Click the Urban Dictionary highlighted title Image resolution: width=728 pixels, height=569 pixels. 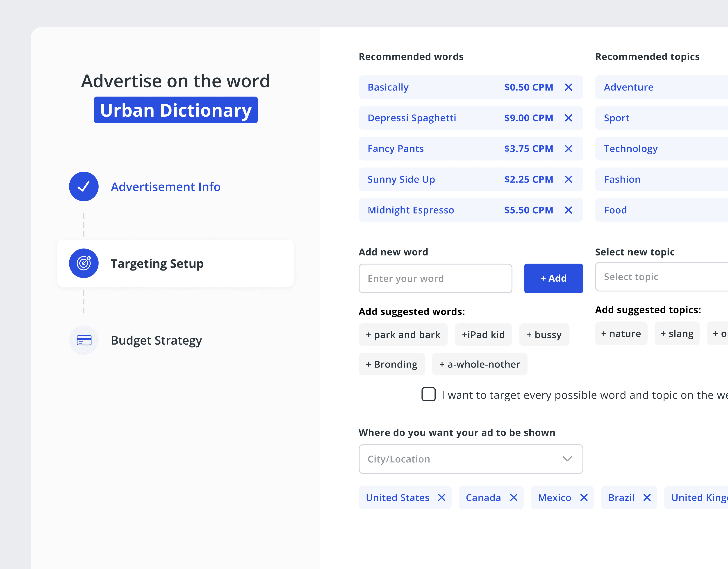(x=176, y=110)
